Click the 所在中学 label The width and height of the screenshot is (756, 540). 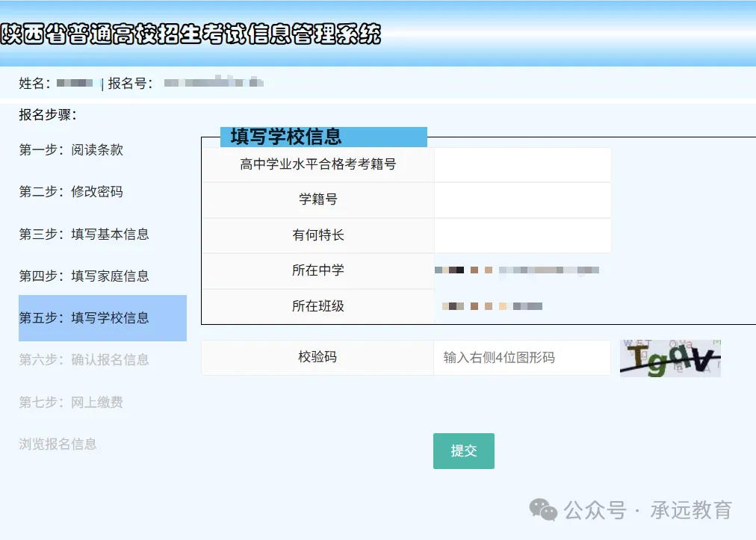(x=317, y=270)
